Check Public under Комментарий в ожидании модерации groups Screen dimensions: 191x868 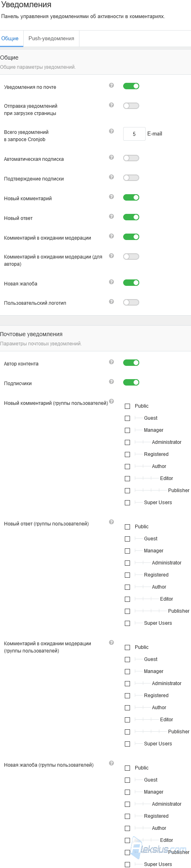point(127,647)
